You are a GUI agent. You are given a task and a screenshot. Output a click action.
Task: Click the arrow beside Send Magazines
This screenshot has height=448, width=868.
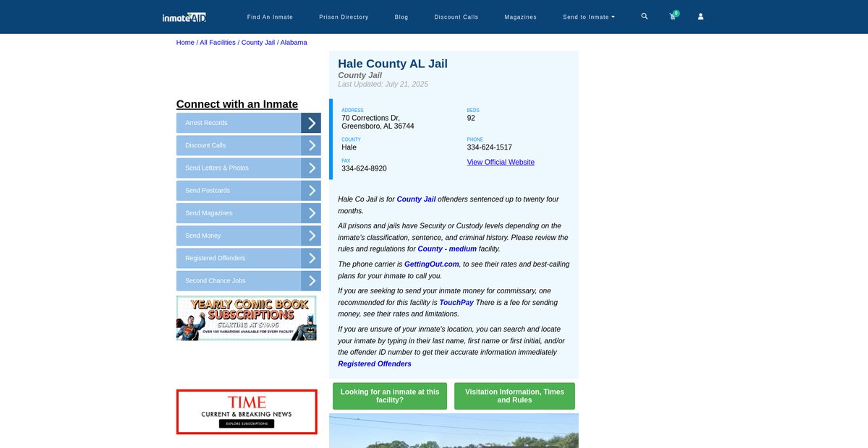[x=311, y=213]
